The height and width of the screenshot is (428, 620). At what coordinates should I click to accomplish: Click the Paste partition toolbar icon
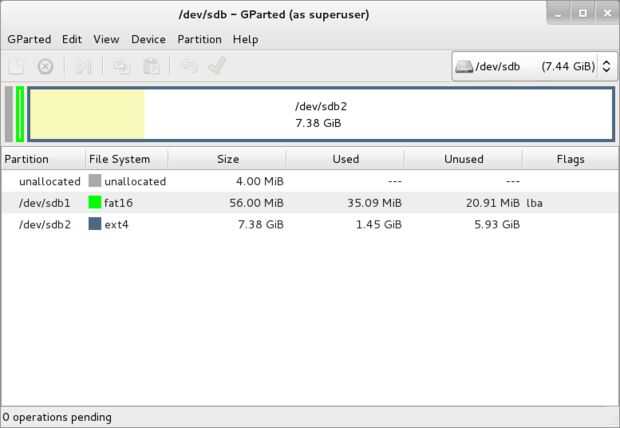(151, 66)
